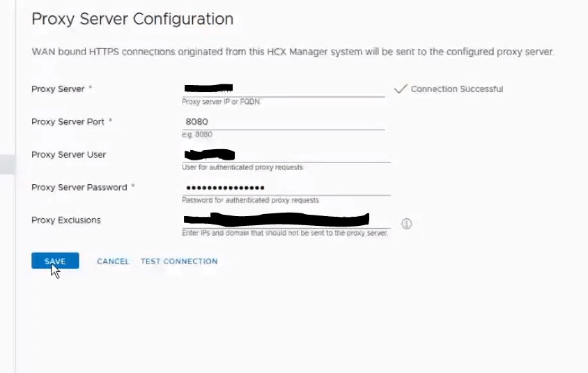Run TEST CONNECTION for the proxy
Viewport: 588px width, 373px height.
pyautogui.click(x=179, y=261)
